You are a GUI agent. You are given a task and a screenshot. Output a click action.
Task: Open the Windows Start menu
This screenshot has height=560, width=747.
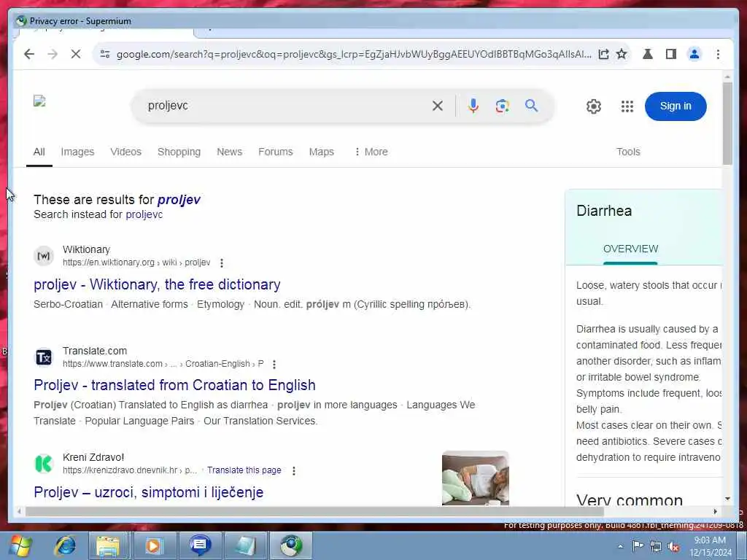tap(20, 546)
